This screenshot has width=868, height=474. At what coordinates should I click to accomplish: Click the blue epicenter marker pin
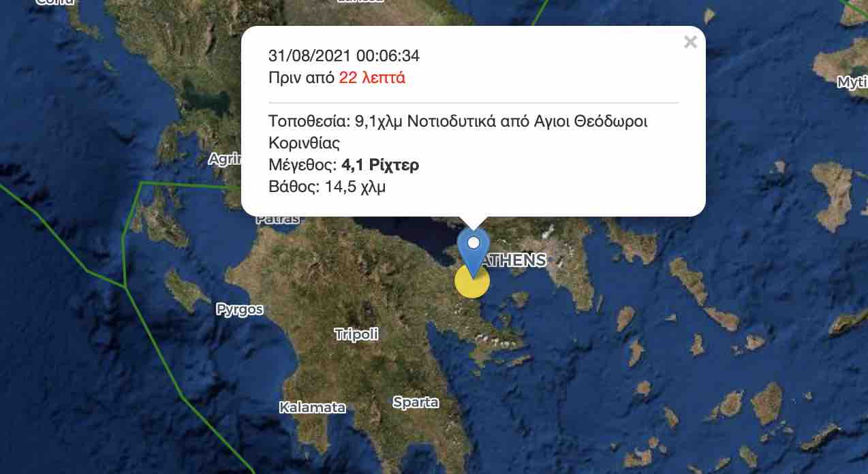[473, 251]
